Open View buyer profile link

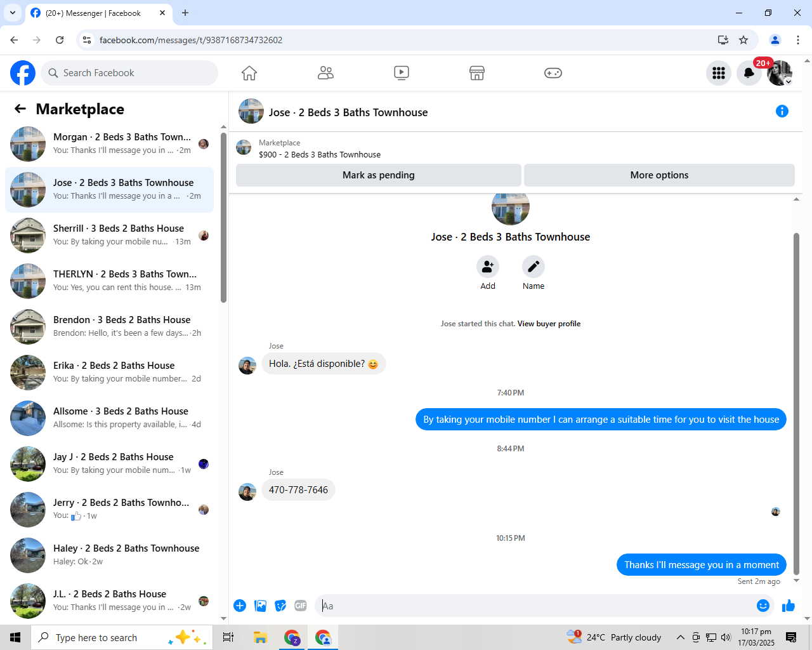tap(549, 324)
